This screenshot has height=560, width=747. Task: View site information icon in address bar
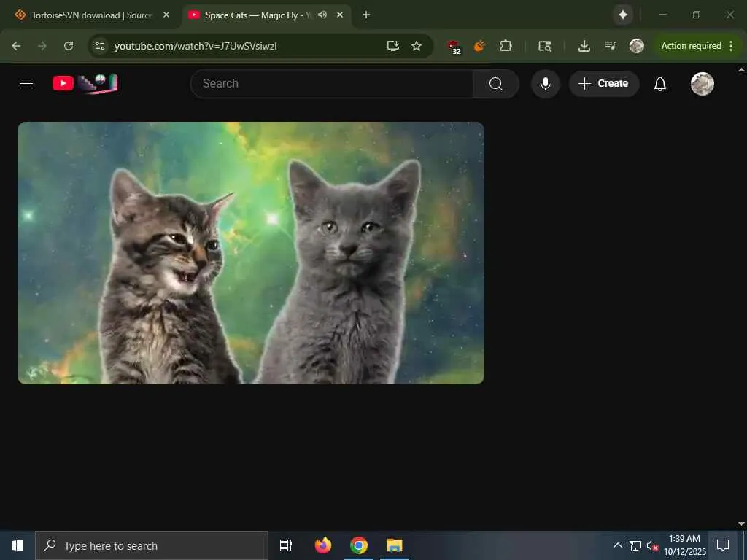(x=99, y=46)
